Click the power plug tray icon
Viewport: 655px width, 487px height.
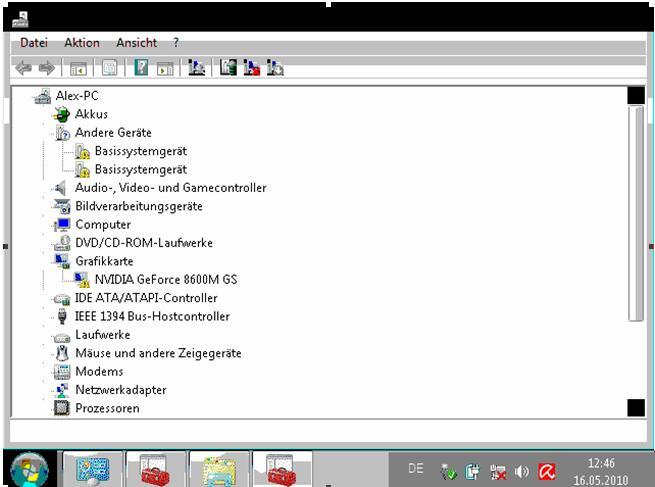tap(472, 472)
